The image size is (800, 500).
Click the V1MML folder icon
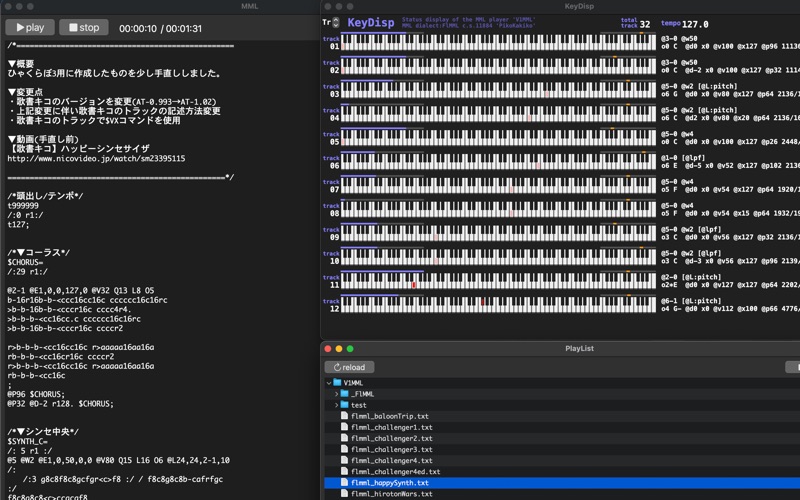[337, 383]
